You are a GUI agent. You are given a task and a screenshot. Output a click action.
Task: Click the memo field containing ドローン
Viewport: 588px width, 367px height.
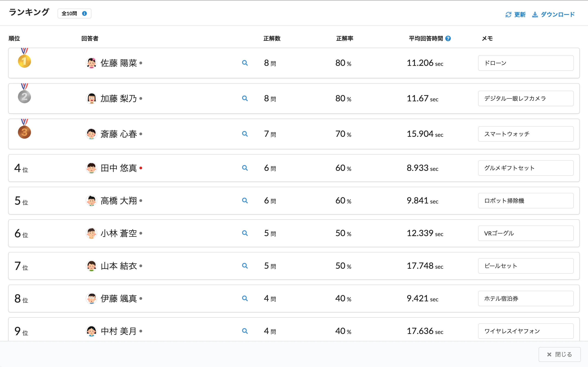pyautogui.click(x=526, y=63)
